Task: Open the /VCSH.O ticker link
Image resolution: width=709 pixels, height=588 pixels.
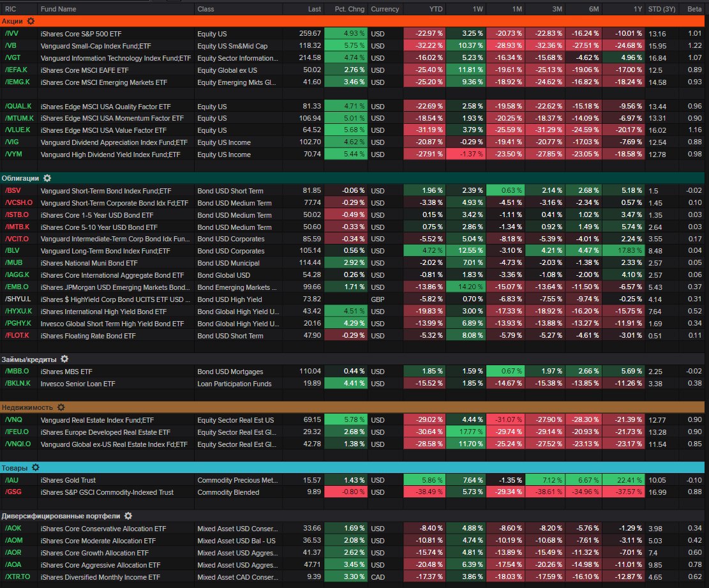Action: pos(19,202)
